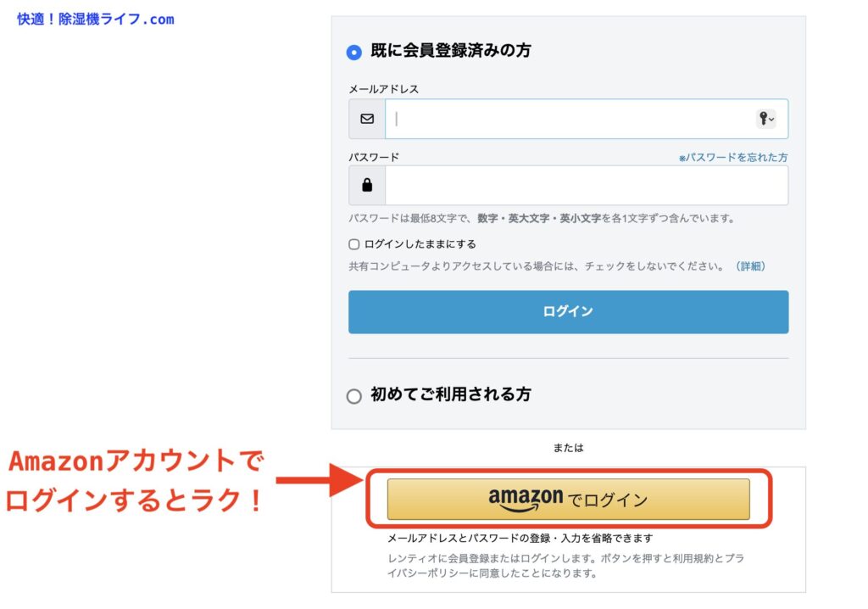Open the パスワードを忘れた方 link
This screenshot has width=868, height=609.
click(733, 158)
